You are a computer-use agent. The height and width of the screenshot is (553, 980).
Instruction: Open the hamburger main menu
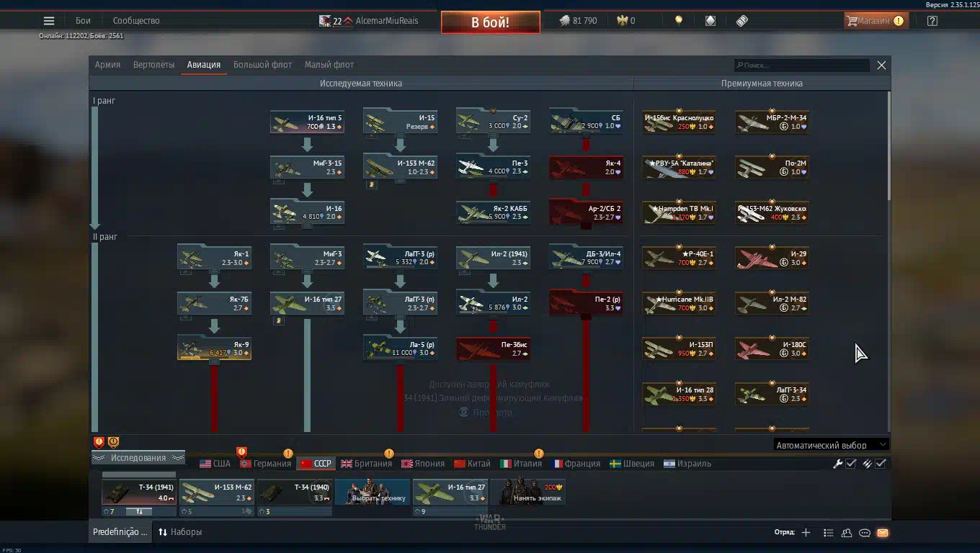[49, 21]
